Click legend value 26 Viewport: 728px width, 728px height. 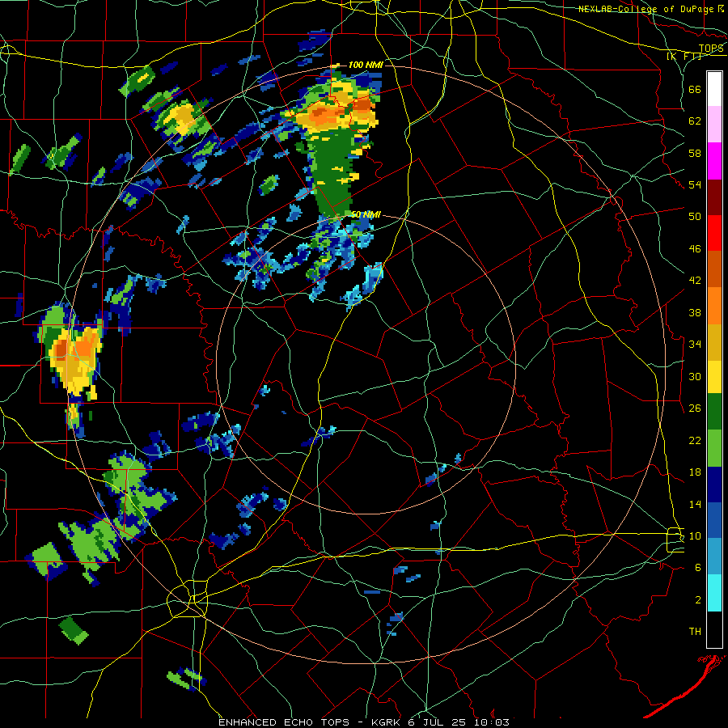point(695,408)
